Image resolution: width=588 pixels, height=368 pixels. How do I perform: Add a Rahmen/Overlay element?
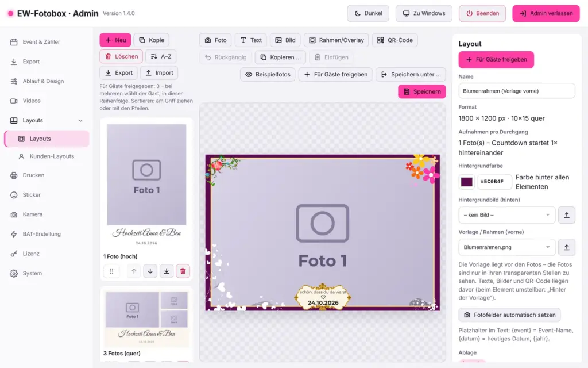tap(336, 40)
